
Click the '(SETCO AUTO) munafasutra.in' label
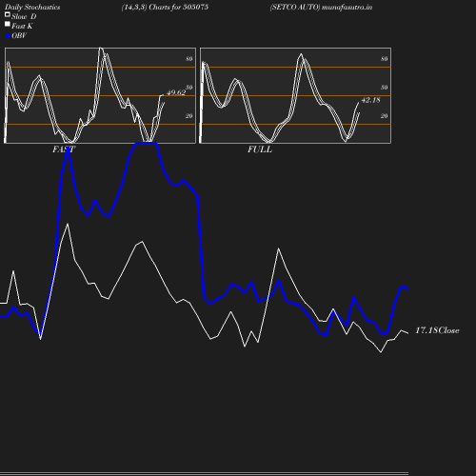pyautogui.click(x=321, y=7)
